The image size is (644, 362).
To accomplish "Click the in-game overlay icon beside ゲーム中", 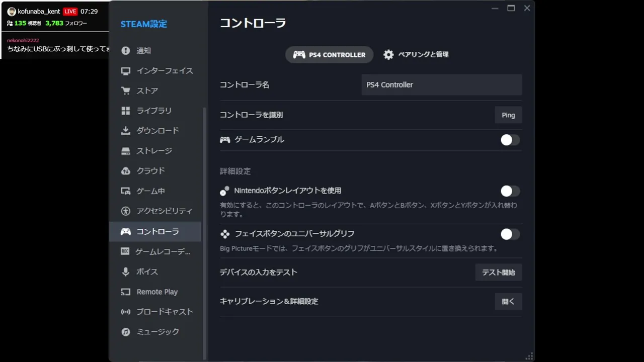I will click(126, 191).
